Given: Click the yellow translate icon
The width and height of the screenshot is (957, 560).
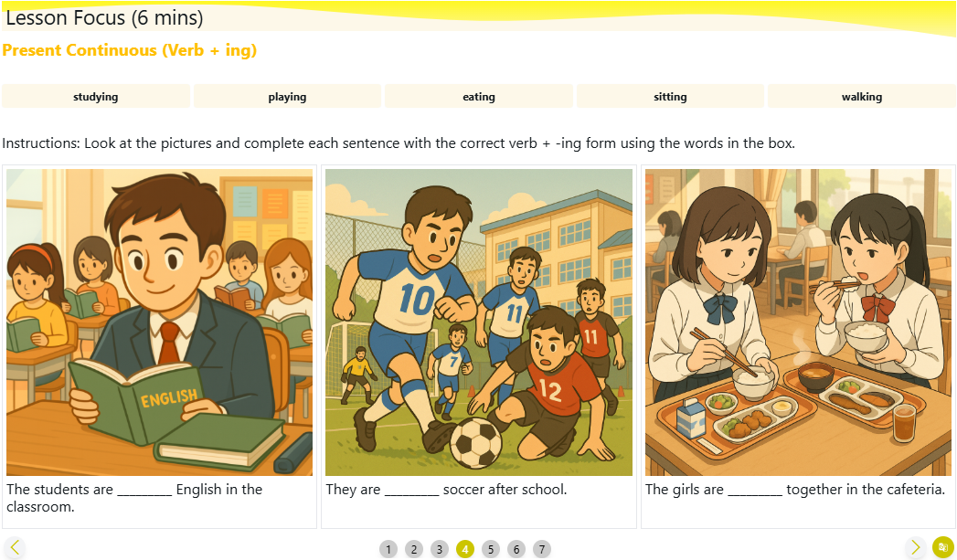Looking at the screenshot, I should pos(942,547).
